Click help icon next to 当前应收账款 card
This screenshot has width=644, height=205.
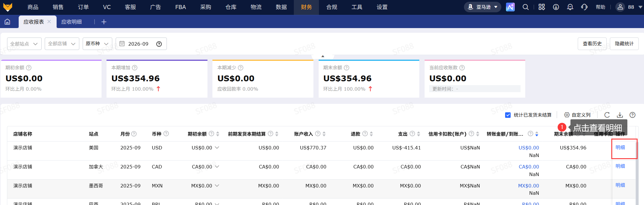pyautogui.click(x=462, y=68)
